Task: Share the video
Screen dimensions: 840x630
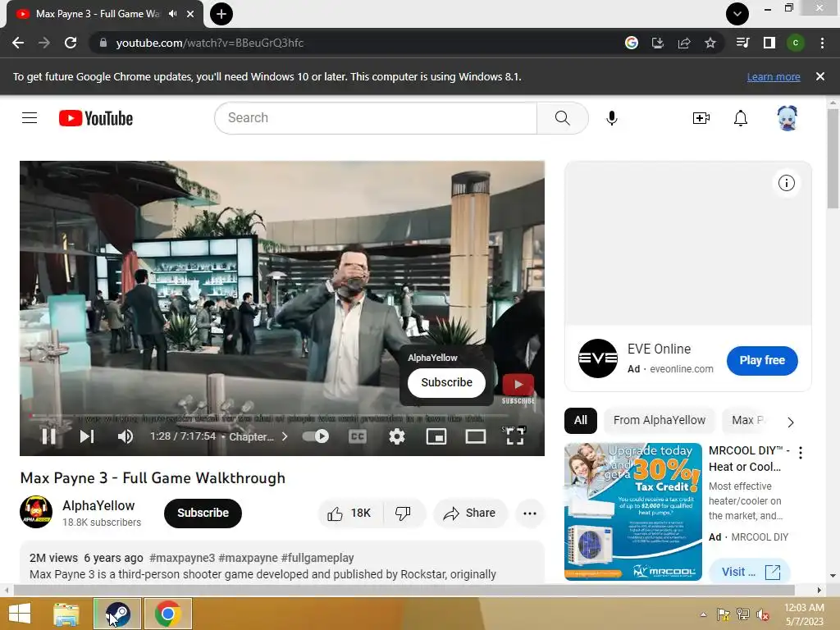Action: [x=469, y=514]
